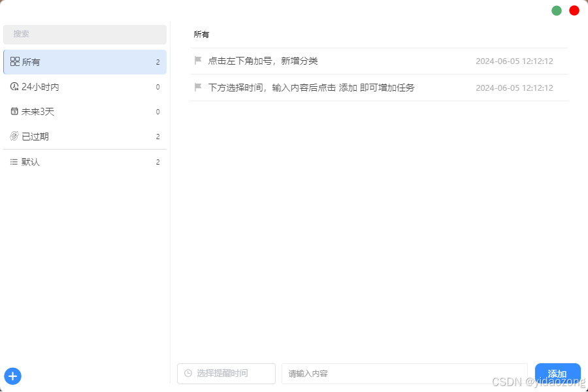Click the clock icon in reminder time field
Screen dimensions: 588x392
(188, 373)
